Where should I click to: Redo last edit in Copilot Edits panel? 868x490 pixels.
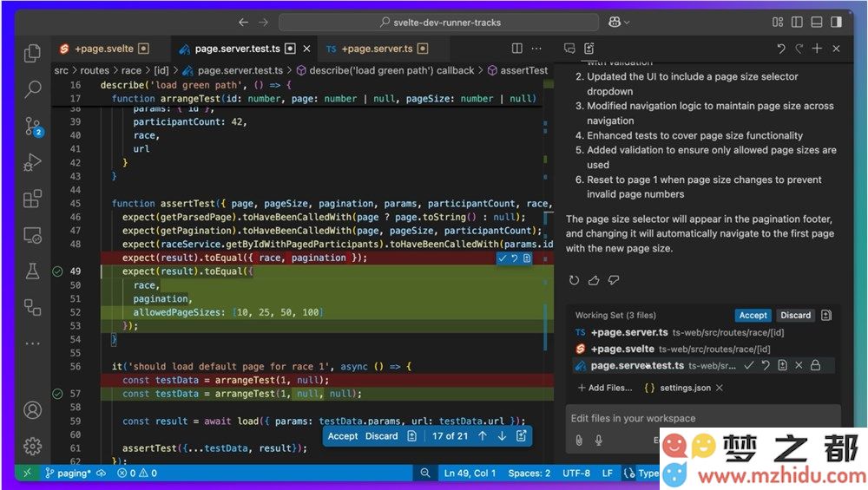[799, 49]
